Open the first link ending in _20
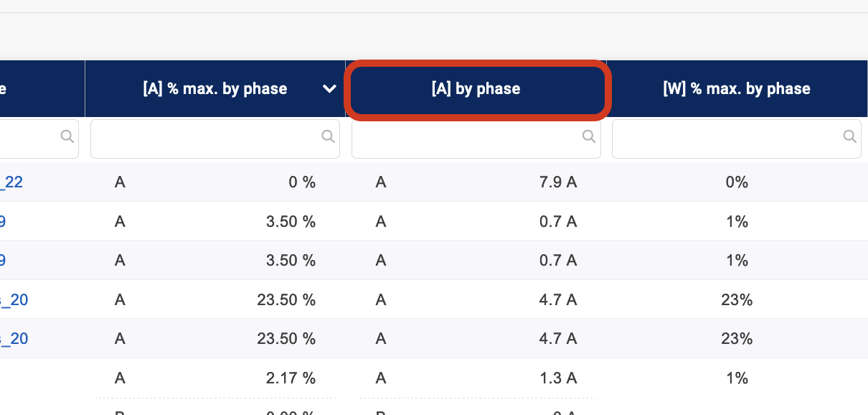 (16, 299)
